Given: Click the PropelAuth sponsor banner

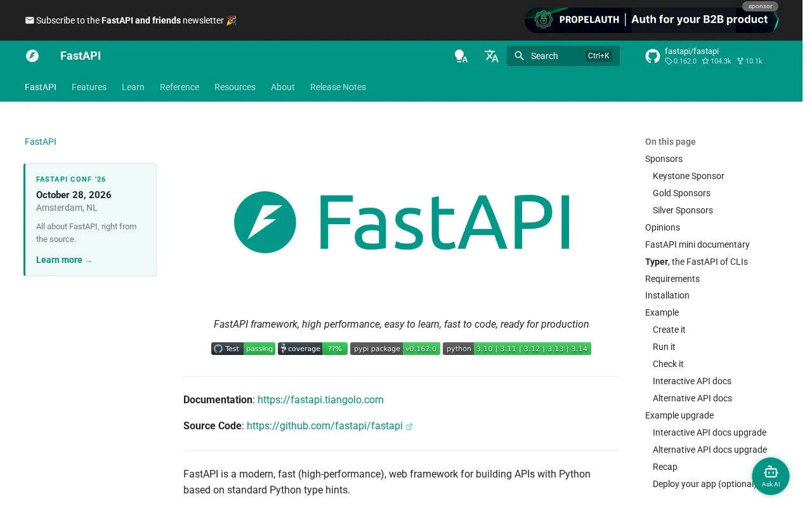Looking at the screenshot, I should point(652,20).
